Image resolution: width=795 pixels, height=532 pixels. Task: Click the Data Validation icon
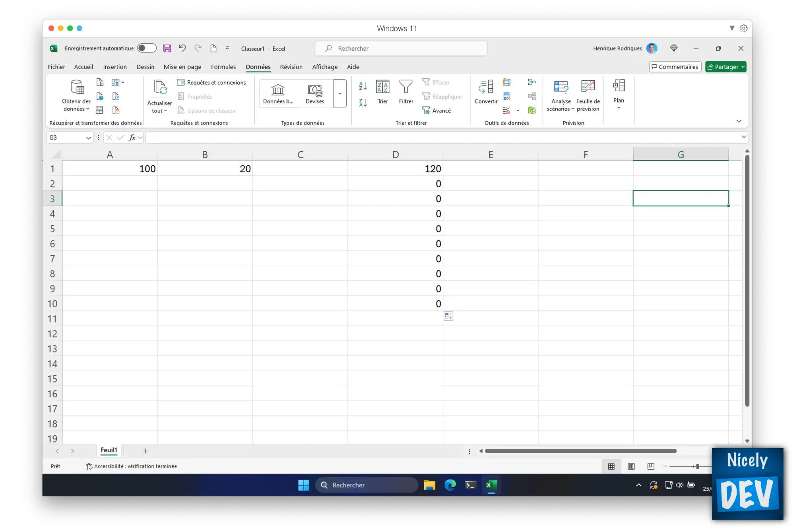(x=506, y=110)
